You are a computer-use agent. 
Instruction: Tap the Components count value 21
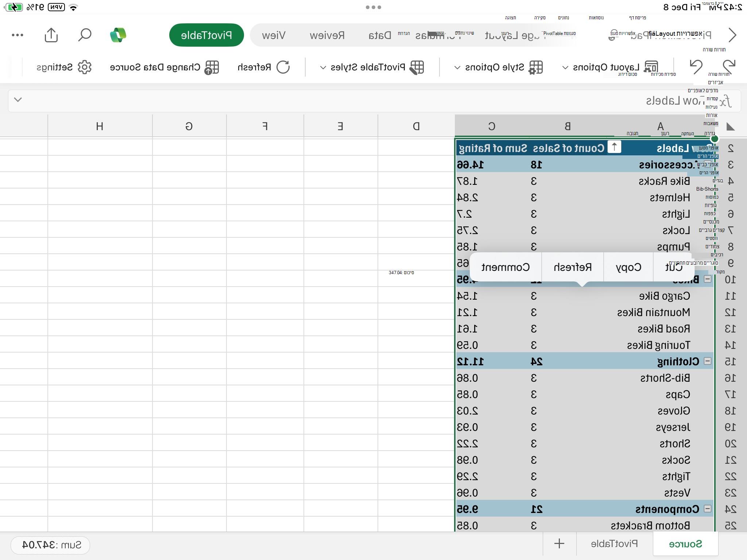pos(537,509)
